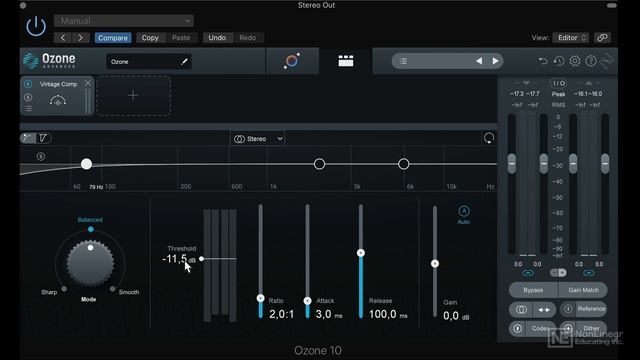Click the Bypass button
The width and height of the screenshot is (640, 360).
(533, 290)
